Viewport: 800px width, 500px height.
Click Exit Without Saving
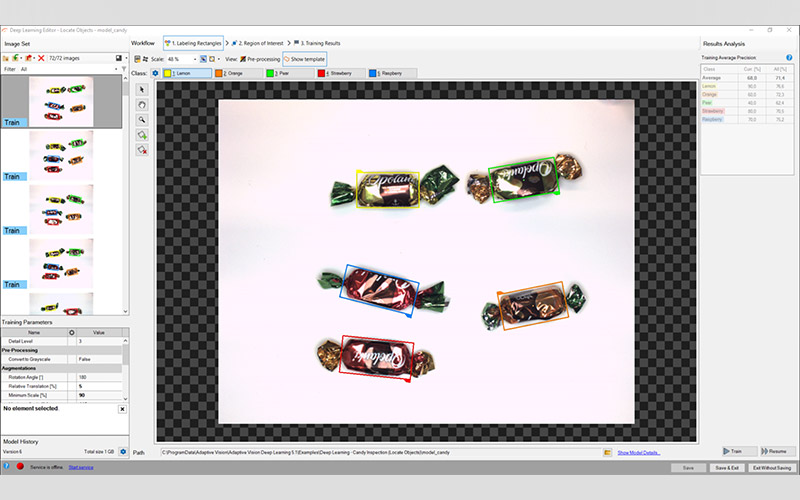771,468
